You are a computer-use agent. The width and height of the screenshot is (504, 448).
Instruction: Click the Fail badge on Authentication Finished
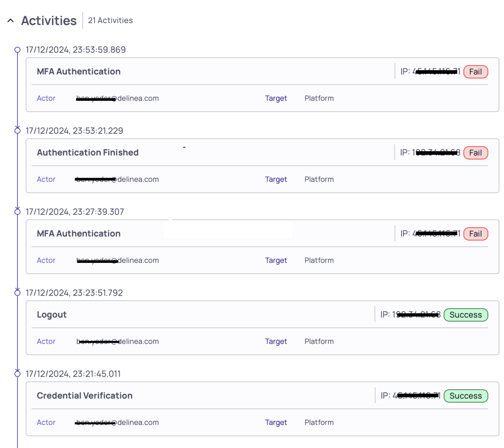(x=475, y=153)
